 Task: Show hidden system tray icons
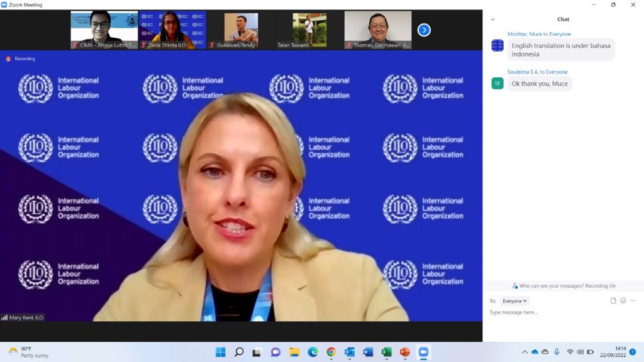click(x=525, y=352)
